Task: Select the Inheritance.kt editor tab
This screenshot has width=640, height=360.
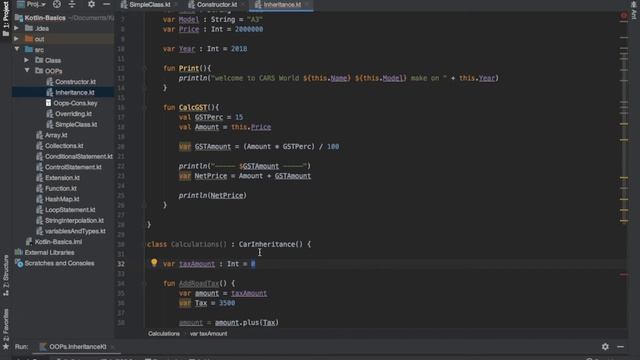Action: pyautogui.click(x=282, y=4)
